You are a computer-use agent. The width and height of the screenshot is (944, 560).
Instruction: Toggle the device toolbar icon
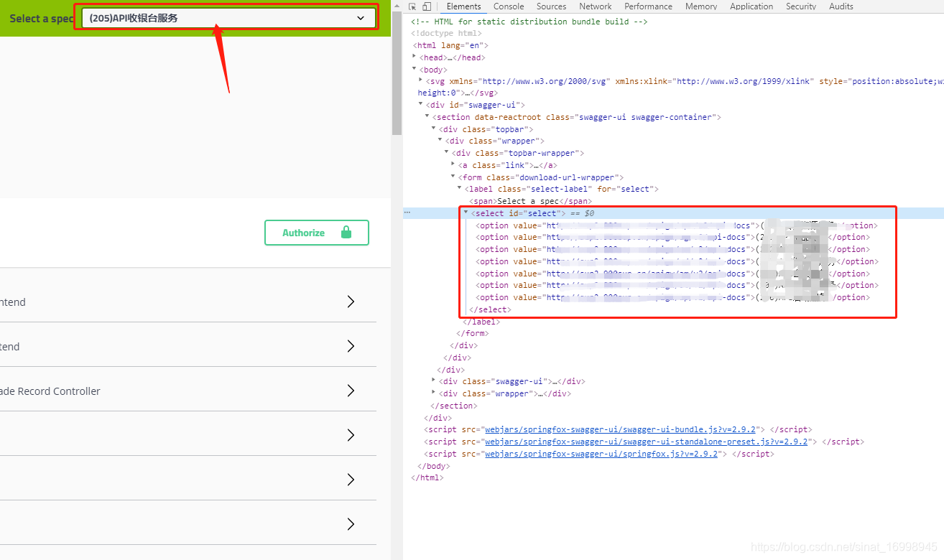(x=427, y=6)
